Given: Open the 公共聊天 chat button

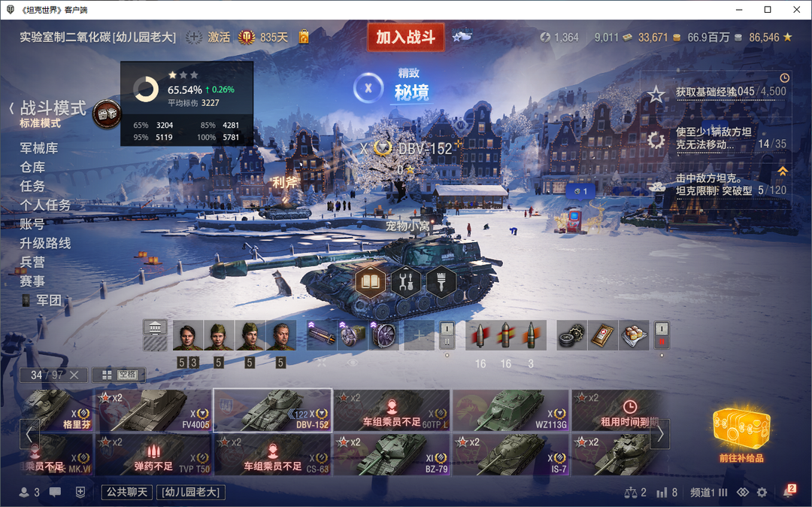Looking at the screenshot, I should [x=127, y=492].
